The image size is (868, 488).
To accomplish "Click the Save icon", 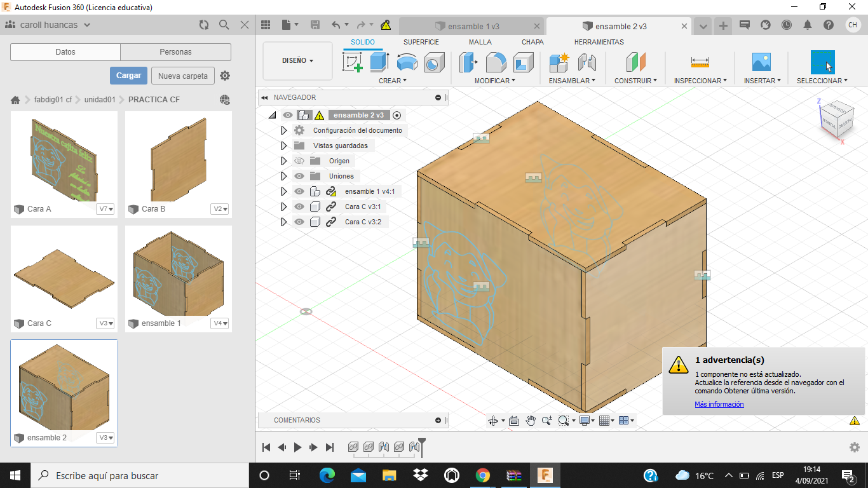I will 315,25.
